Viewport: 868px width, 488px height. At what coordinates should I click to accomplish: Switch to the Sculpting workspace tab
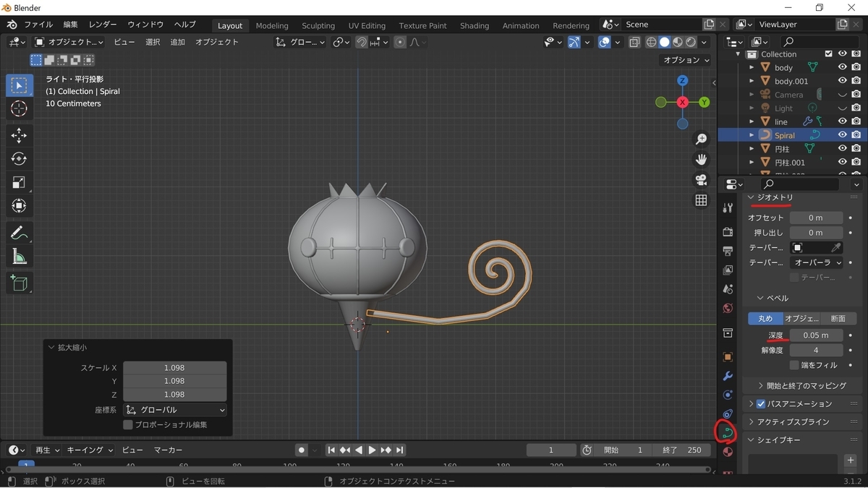click(x=318, y=25)
